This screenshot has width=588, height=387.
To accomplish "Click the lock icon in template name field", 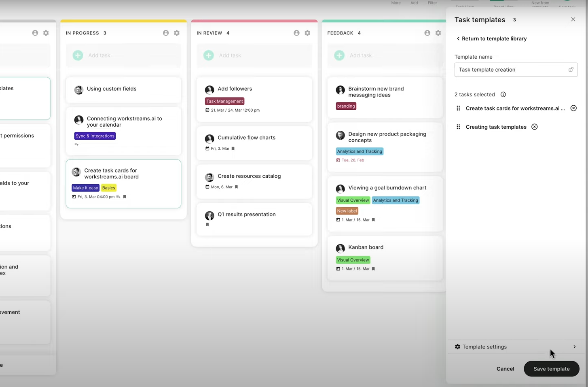I will pos(571,70).
